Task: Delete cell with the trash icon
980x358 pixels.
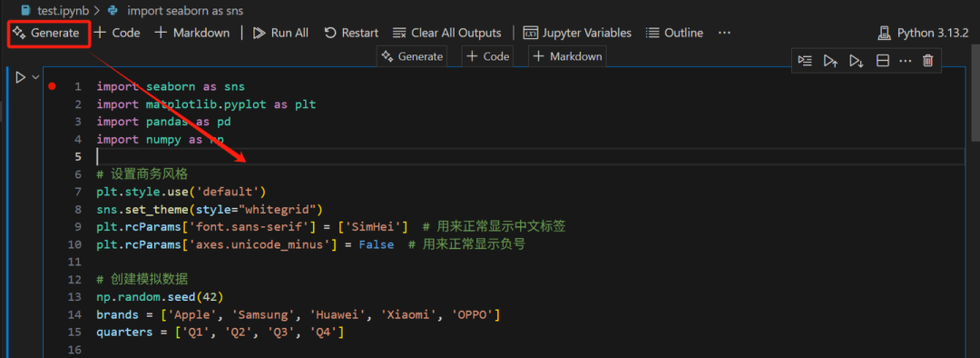Action: click(928, 61)
